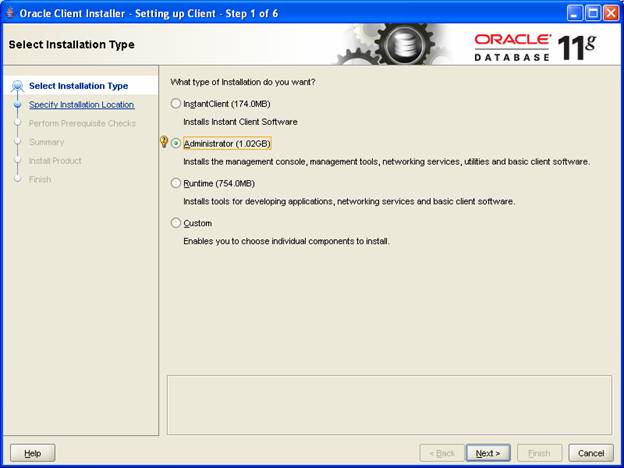Choose the Administrator (1.02GB) installation option
624x468 pixels.
pos(176,143)
